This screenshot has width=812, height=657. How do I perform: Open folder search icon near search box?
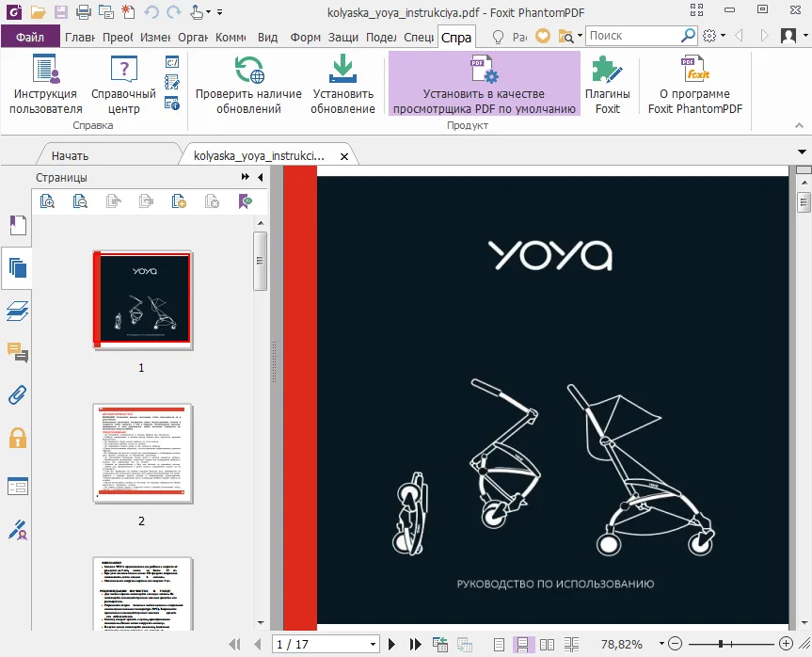click(x=565, y=37)
